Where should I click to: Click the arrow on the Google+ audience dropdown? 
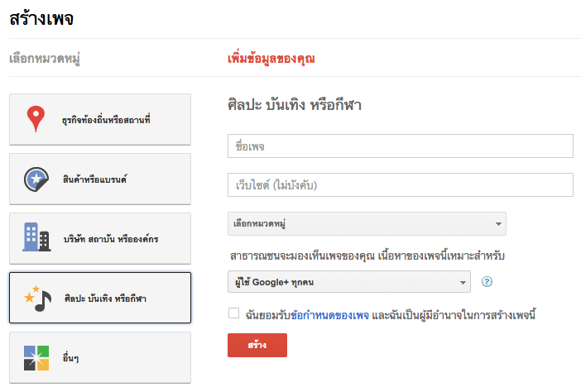pyautogui.click(x=463, y=283)
